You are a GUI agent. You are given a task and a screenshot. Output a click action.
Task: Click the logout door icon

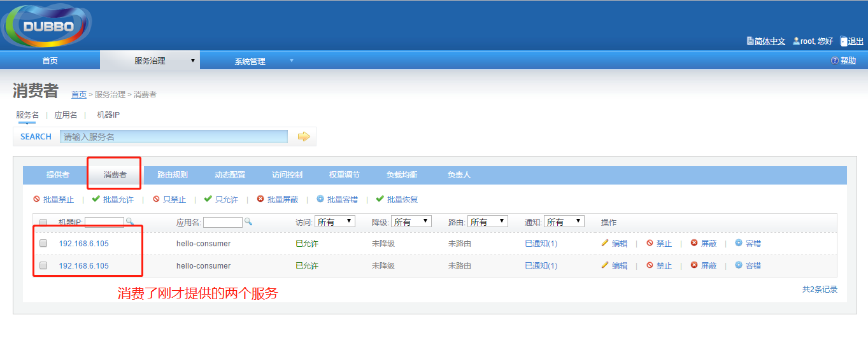pyautogui.click(x=844, y=41)
